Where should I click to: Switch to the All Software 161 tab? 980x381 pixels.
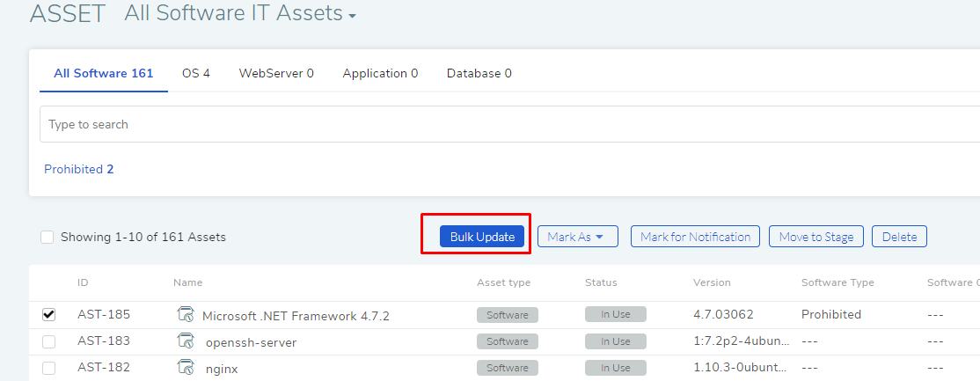pos(104,73)
